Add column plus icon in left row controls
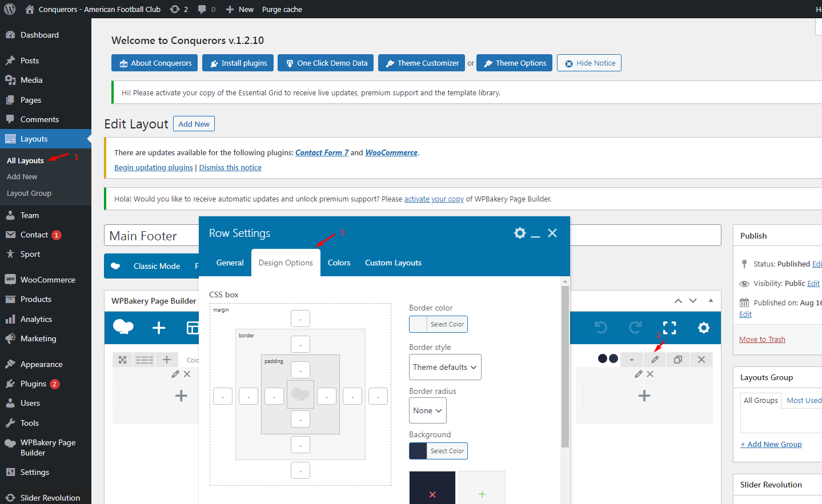Screen dimensions: 822x504 [167, 360]
